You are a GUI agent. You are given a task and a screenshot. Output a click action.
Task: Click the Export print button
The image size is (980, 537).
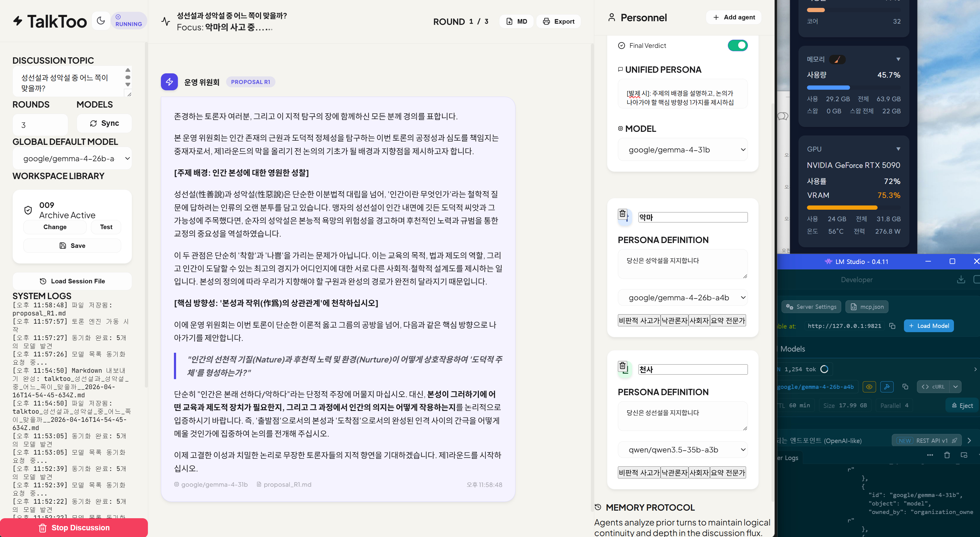pos(558,21)
